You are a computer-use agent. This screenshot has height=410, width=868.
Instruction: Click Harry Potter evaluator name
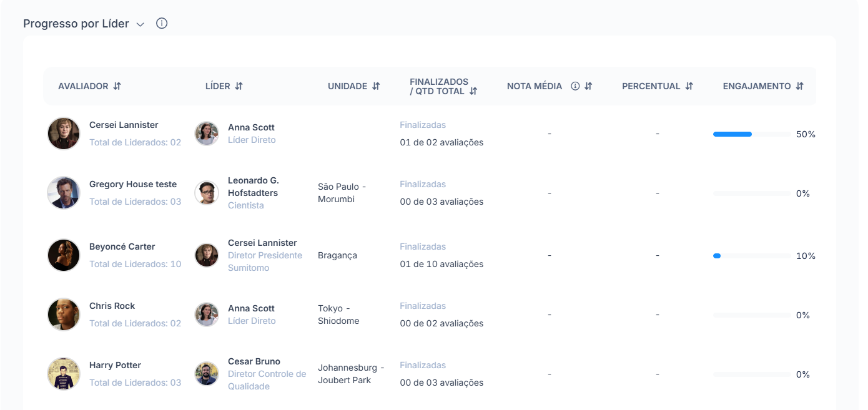(x=115, y=365)
